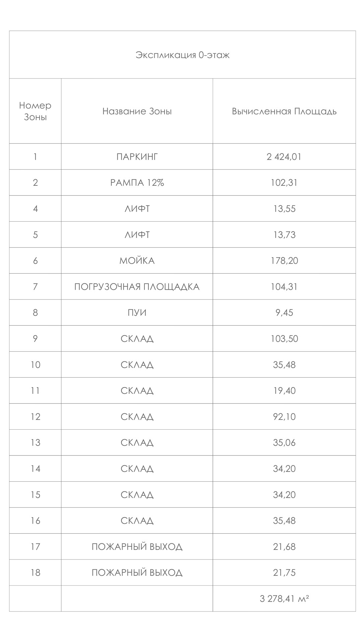The height and width of the screenshot is (644, 362).
Task: Select ПОЖАРНЫЙ ВЫХОД in zone 17 row
Action: click(137, 547)
